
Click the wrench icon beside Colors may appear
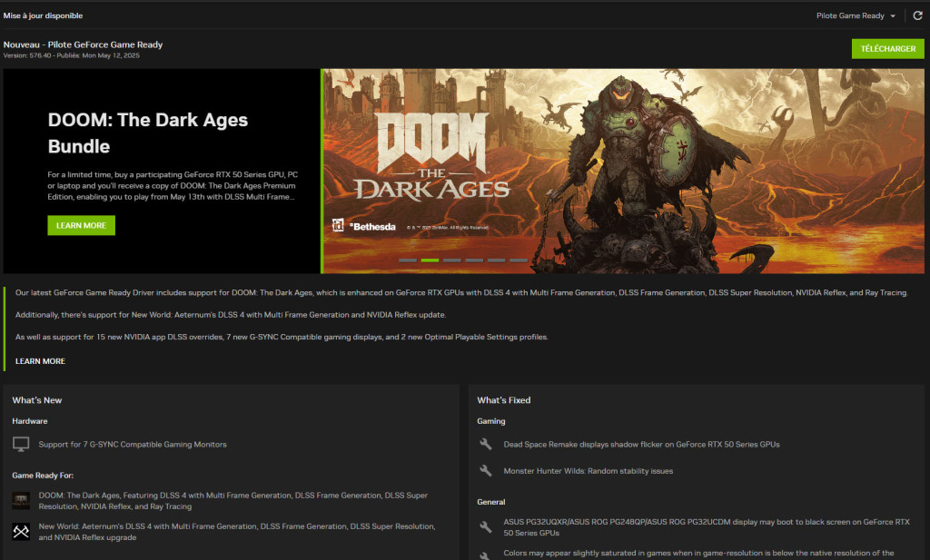pos(486,555)
